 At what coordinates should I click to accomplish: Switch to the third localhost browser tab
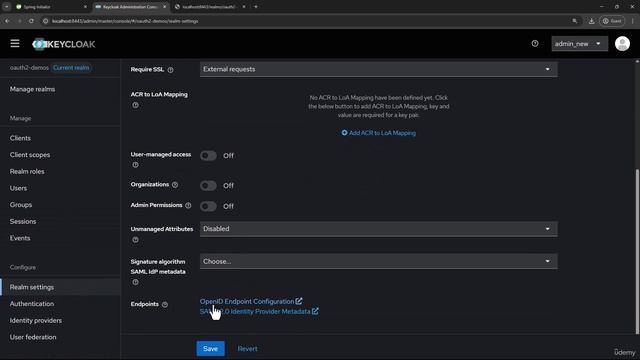[210, 7]
